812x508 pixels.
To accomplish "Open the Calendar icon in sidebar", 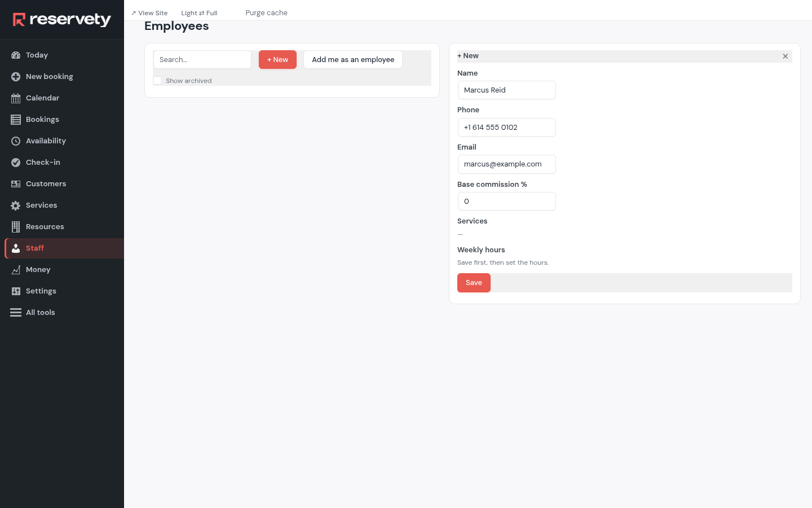I will [16, 98].
